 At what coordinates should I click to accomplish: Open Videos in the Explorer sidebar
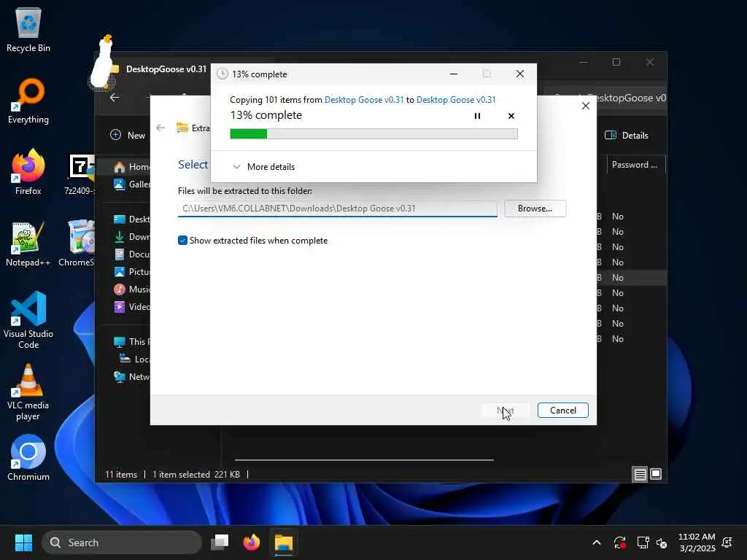click(131, 307)
